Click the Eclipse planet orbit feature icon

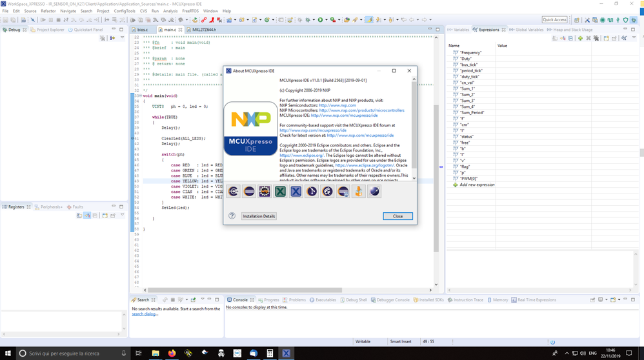[x=374, y=191]
